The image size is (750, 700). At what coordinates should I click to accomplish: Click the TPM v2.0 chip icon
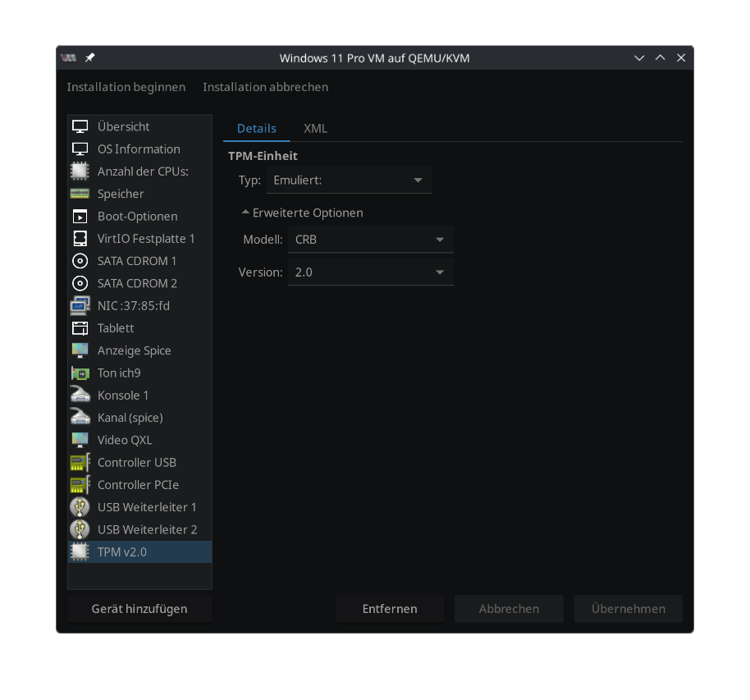click(x=80, y=552)
